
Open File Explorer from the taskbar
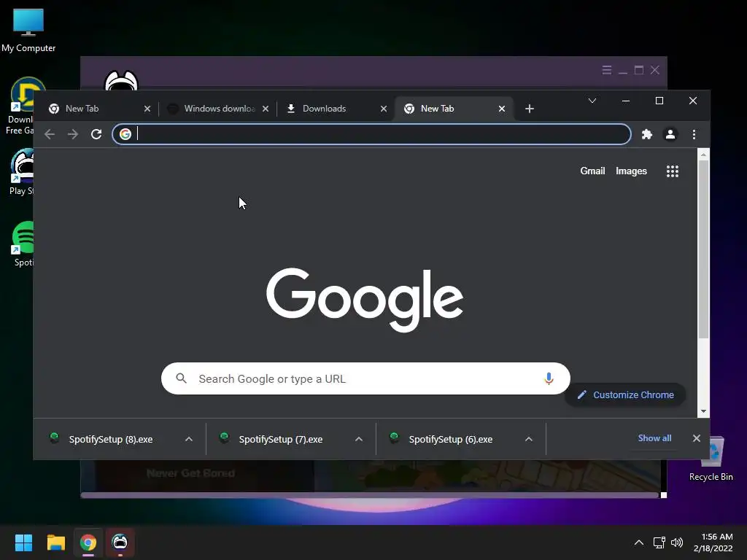click(x=55, y=542)
